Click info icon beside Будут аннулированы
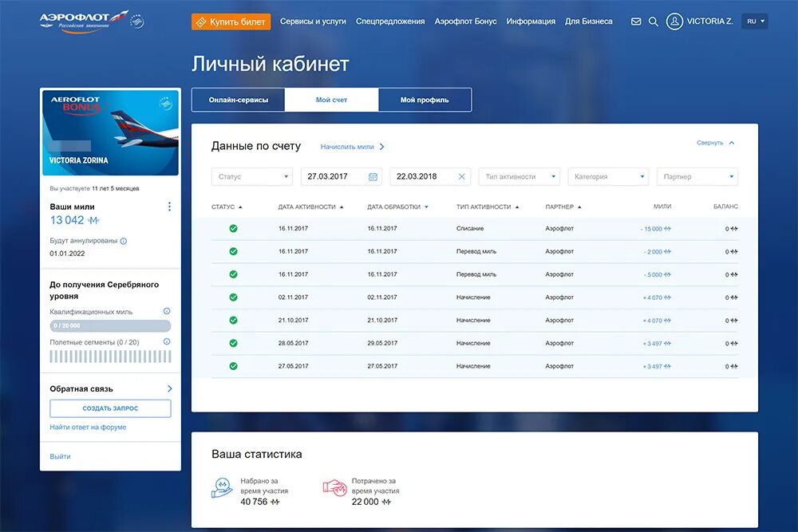Screen dimensions: 798x532 (123, 241)
